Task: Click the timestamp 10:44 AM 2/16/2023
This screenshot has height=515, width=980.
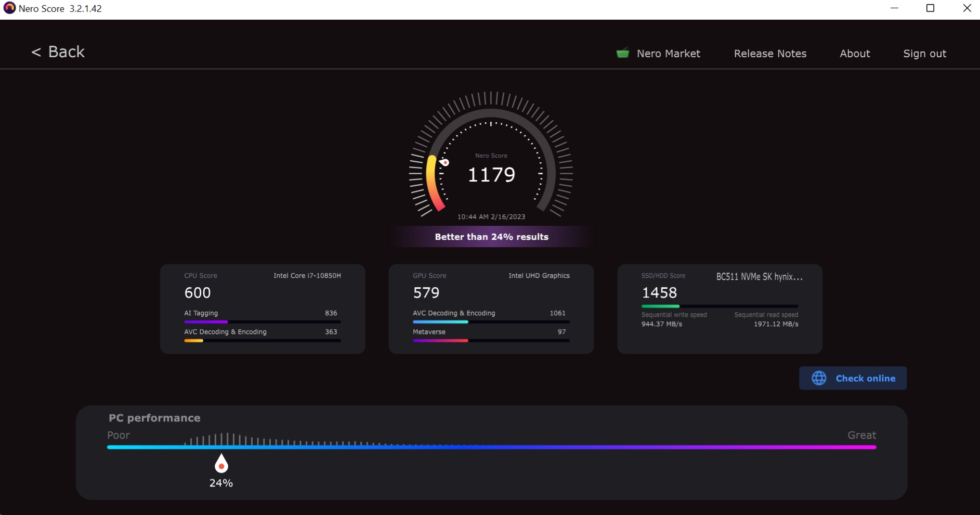Action: point(491,217)
